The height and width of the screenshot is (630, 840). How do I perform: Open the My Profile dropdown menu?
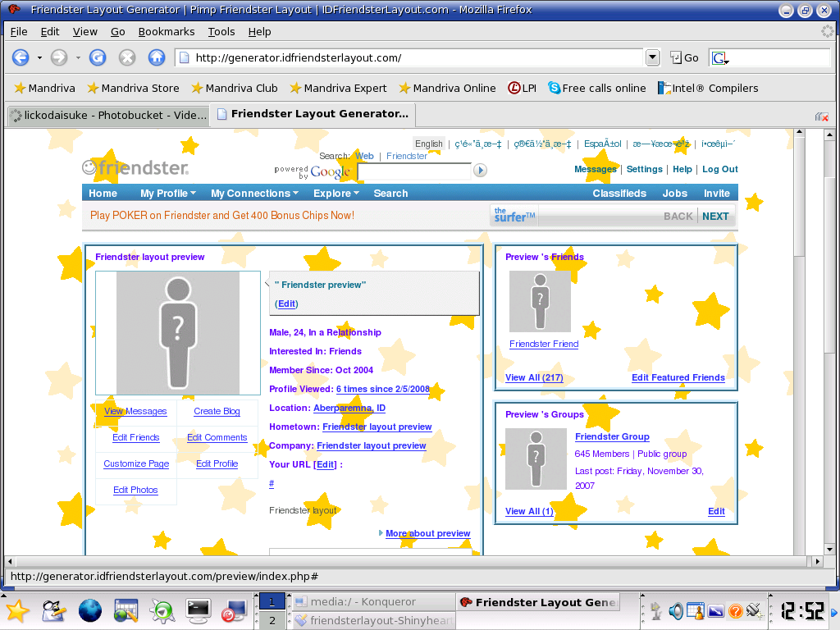(x=167, y=193)
